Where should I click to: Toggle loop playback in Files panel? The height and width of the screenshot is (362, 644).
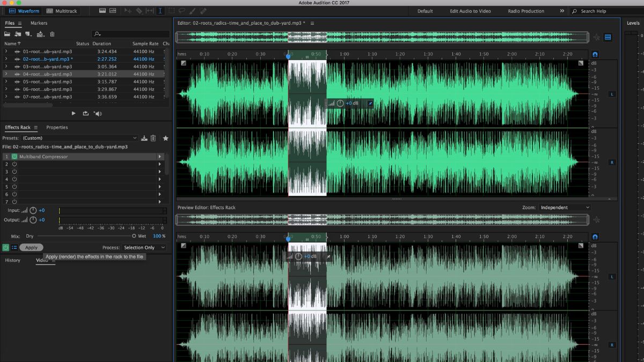pos(85,113)
